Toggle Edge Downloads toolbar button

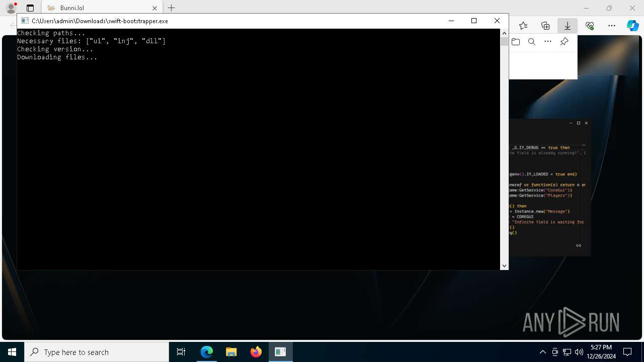pyautogui.click(x=568, y=26)
